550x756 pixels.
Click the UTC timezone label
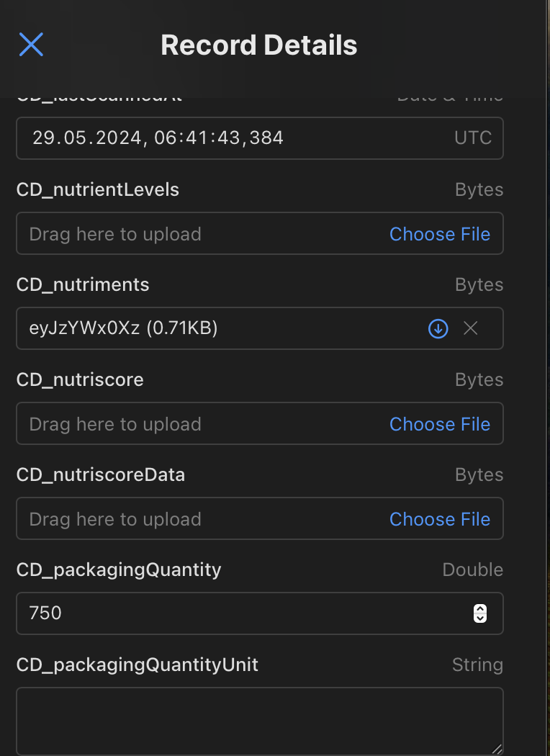[473, 138]
